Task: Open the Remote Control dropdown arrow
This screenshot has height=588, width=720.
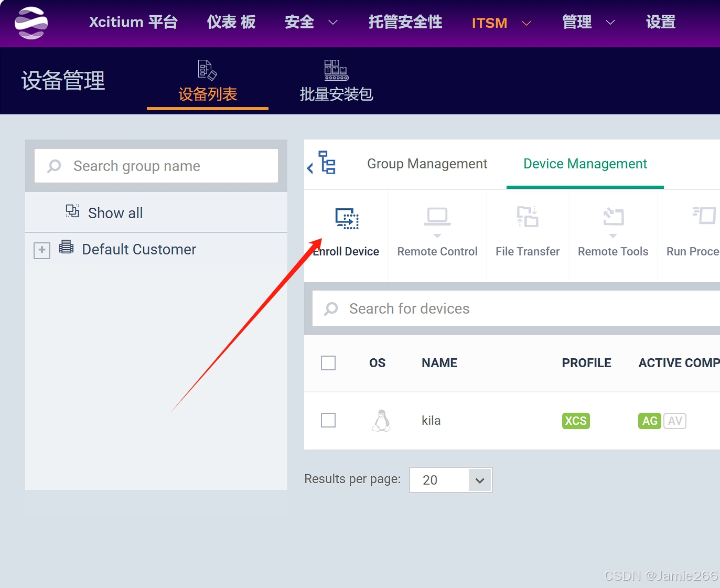Action: [x=437, y=236]
